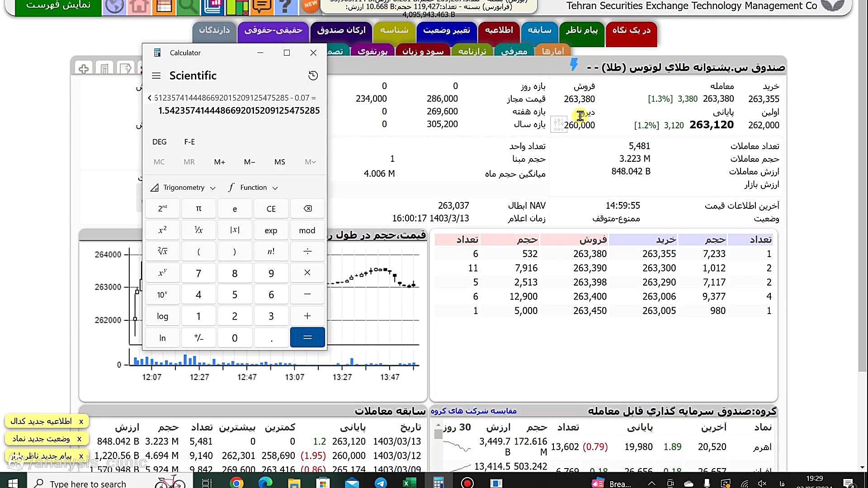The height and width of the screenshot is (488, 868).
Task: Toggle DEG angle mode in calculator
Action: (159, 142)
